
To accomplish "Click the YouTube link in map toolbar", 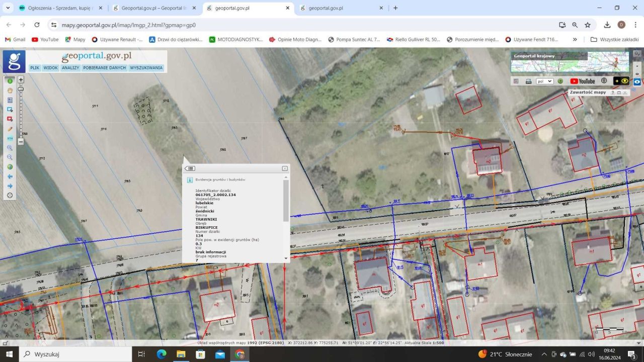I will pyautogui.click(x=582, y=81).
